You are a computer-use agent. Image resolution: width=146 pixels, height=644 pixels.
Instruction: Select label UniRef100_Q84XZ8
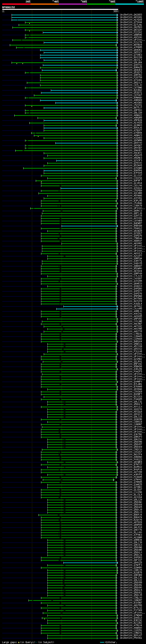pyautogui.click(x=131, y=563)
